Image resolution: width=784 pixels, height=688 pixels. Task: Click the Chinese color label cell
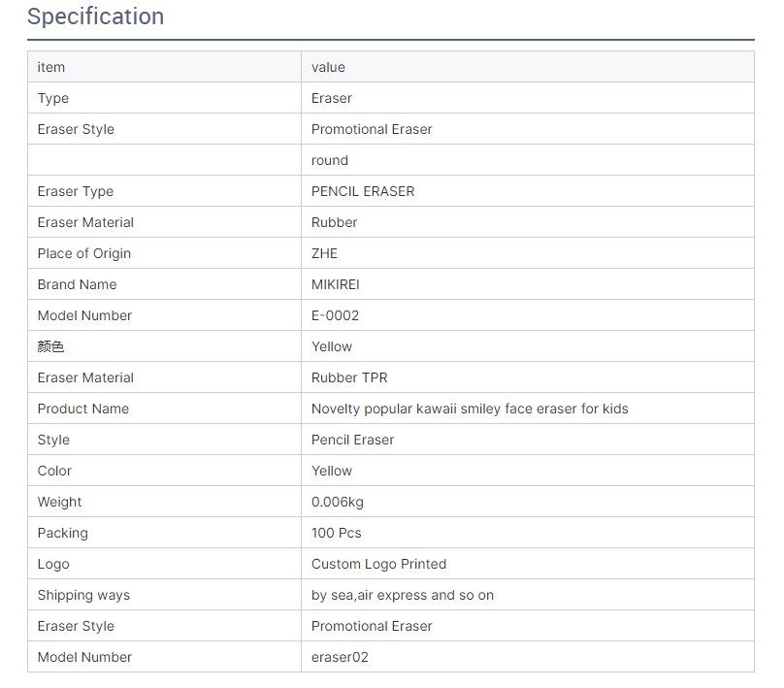(x=165, y=346)
